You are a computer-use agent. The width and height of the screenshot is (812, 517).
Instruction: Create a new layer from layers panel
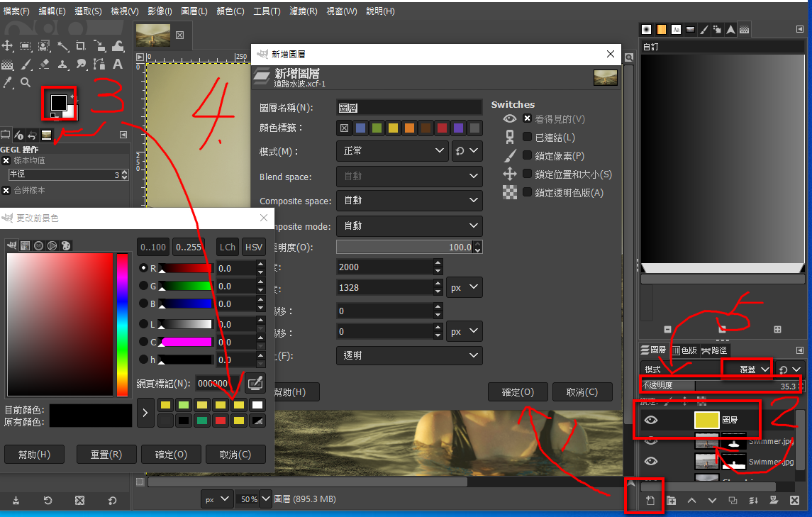pyautogui.click(x=650, y=500)
